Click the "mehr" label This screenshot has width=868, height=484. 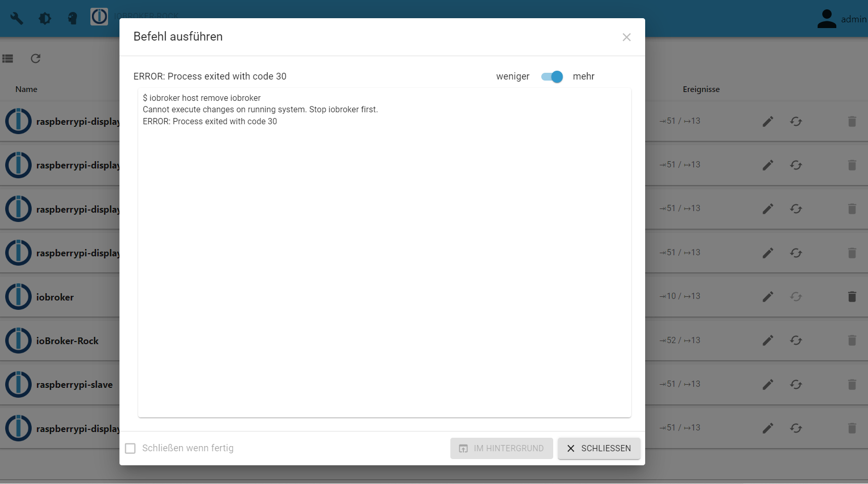coord(583,76)
